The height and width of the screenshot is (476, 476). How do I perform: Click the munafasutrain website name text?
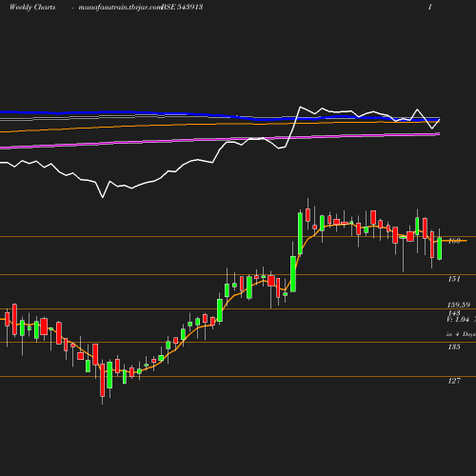click(x=120, y=8)
